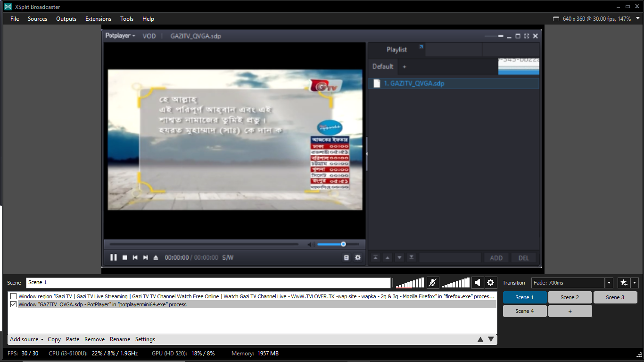The height and width of the screenshot is (362, 644).
Task: Expand the arrow beside the star icon
Action: pyautogui.click(x=635, y=283)
